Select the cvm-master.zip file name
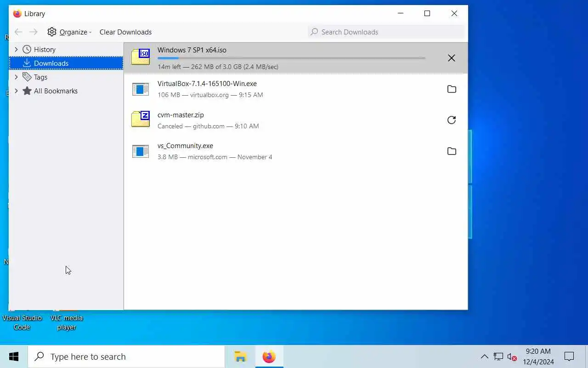 pos(181,115)
